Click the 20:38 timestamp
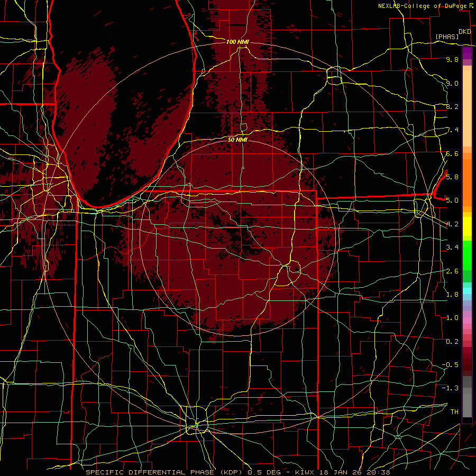The height and width of the screenshot is (476, 476). pyautogui.click(x=379, y=472)
